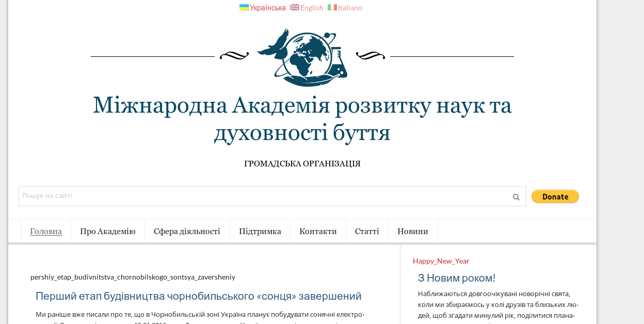The width and height of the screenshot is (644, 324).
Task: Switch site language to Italiano
Action: (350, 8)
